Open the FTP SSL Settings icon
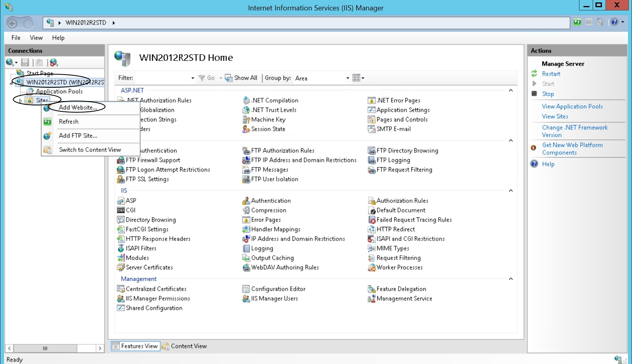This screenshot has height=364, width=632. click(x=121, y=179)
